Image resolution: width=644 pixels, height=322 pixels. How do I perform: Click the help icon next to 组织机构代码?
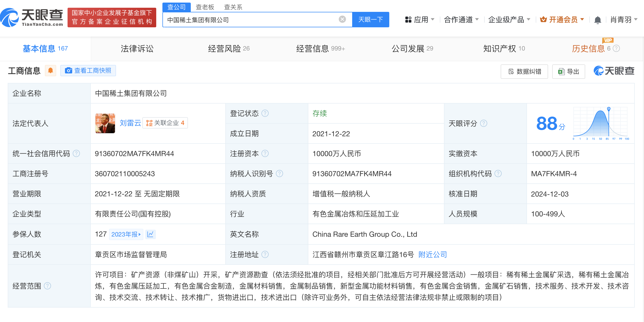click(498, 174)
